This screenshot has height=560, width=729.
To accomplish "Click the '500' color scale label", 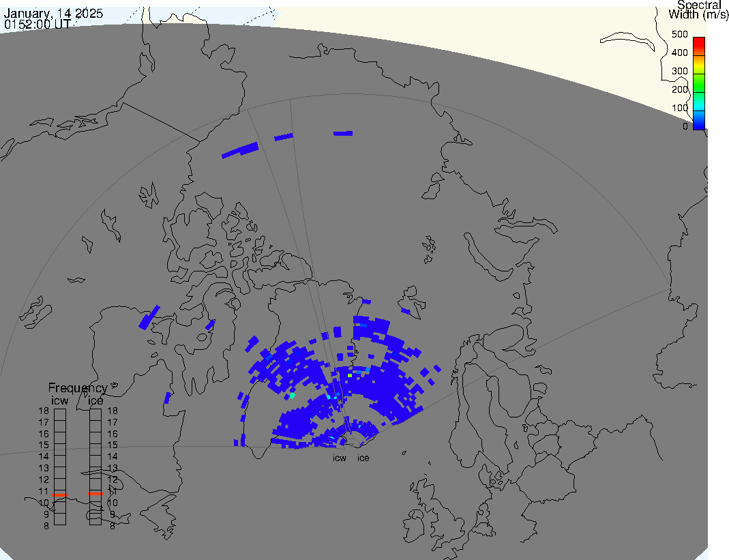I will (x=679, y=34).
